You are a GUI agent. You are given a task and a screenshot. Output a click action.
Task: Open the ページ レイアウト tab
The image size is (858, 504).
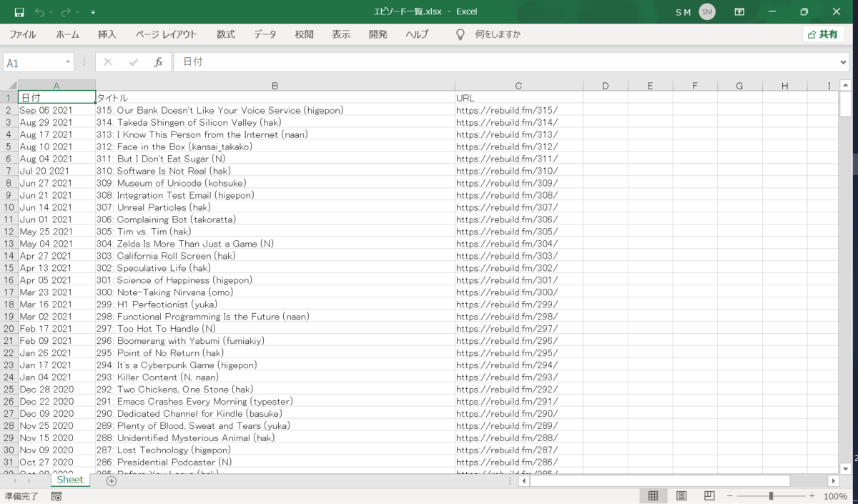(166, 34)
